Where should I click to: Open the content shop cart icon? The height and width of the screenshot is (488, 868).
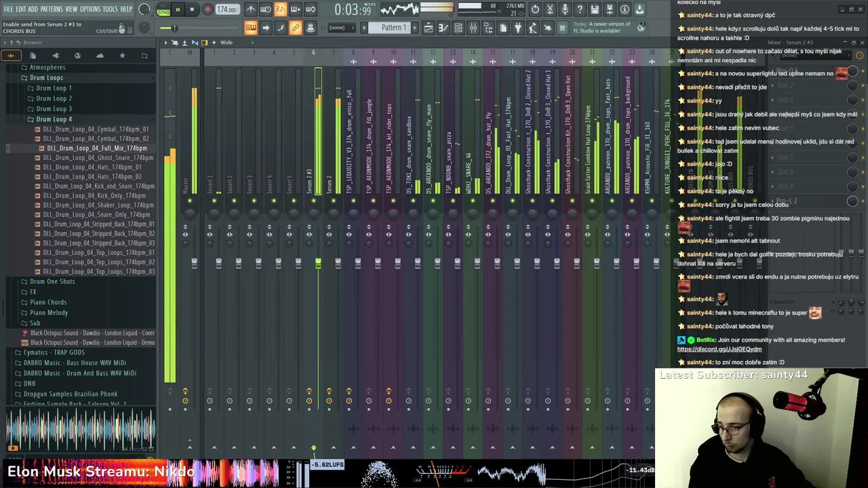562,28
